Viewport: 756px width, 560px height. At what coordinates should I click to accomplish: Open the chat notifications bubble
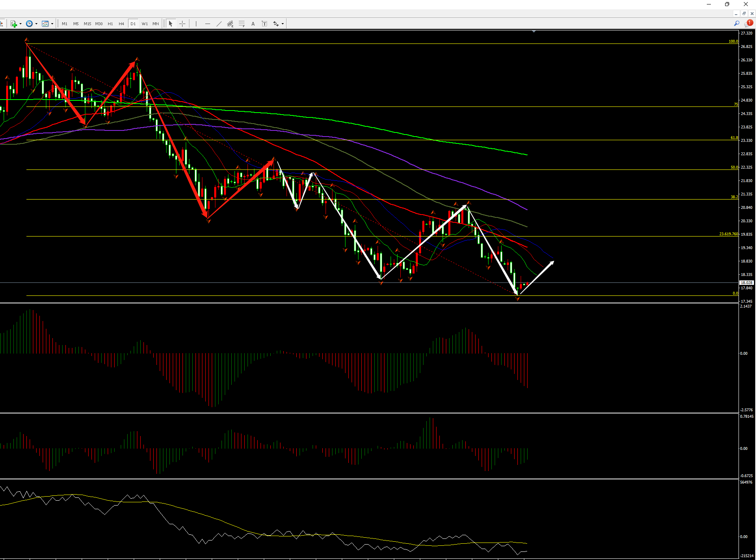pos(749,24)
